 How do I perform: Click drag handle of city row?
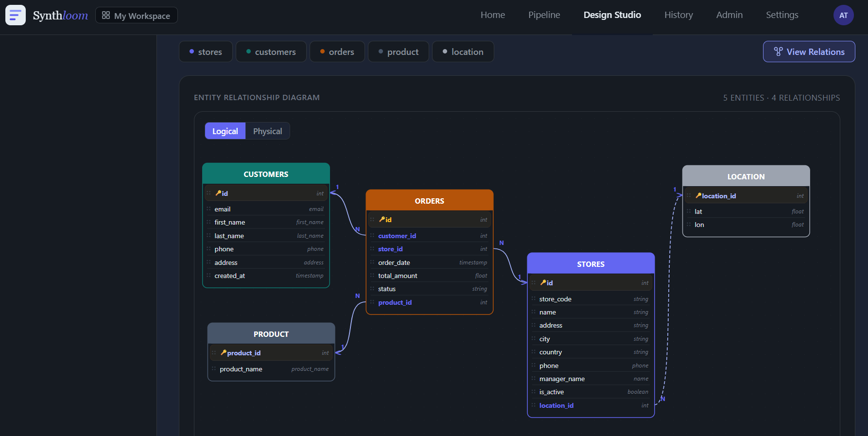pos(534,339)
